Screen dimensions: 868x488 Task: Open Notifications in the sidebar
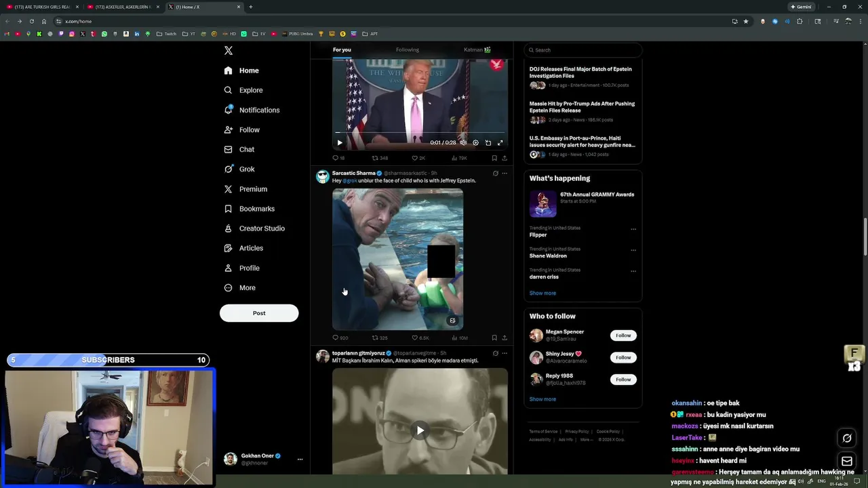point(252,110)
